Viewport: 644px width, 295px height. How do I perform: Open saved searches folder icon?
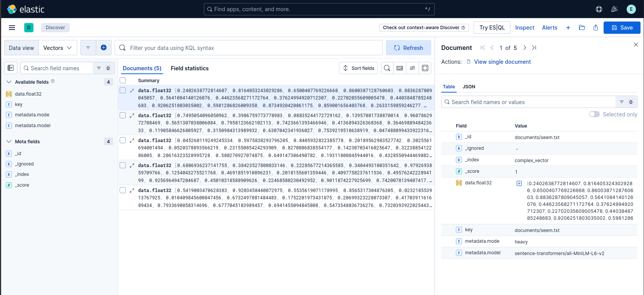pyautogui.click(x=582, y=28)
